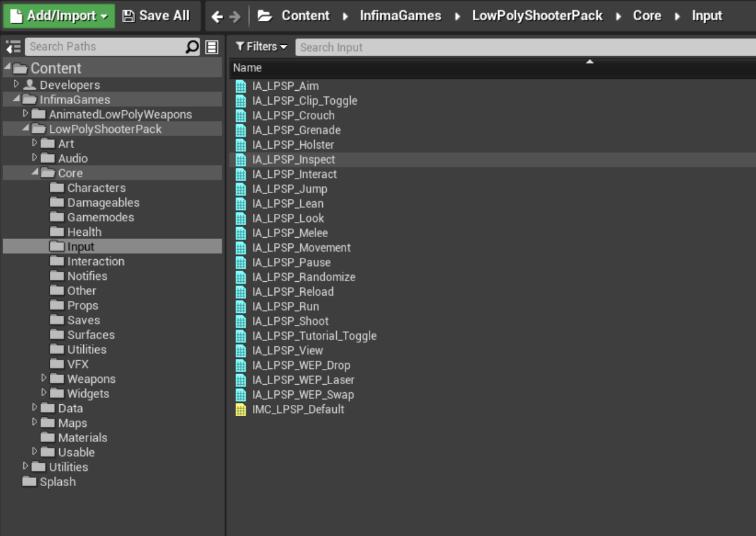The height and width of the screenshot is (536, 756).
Task: Select the IA_LPSP_Reload asset
Action: coord(293,292)
